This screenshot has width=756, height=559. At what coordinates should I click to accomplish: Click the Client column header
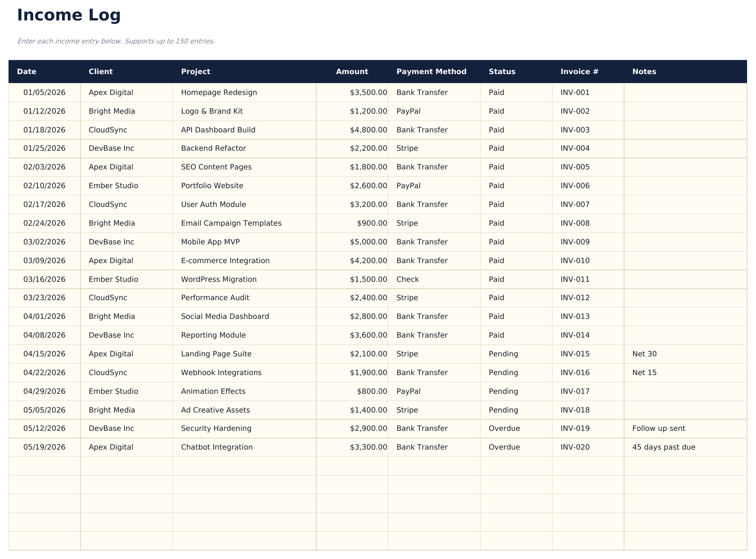pyautogui.click(x=100, y=72)
